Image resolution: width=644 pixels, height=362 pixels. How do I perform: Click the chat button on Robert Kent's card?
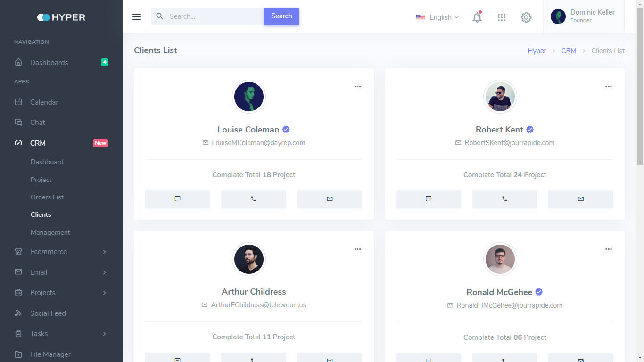pyautogui.click(x=429, y=199)
